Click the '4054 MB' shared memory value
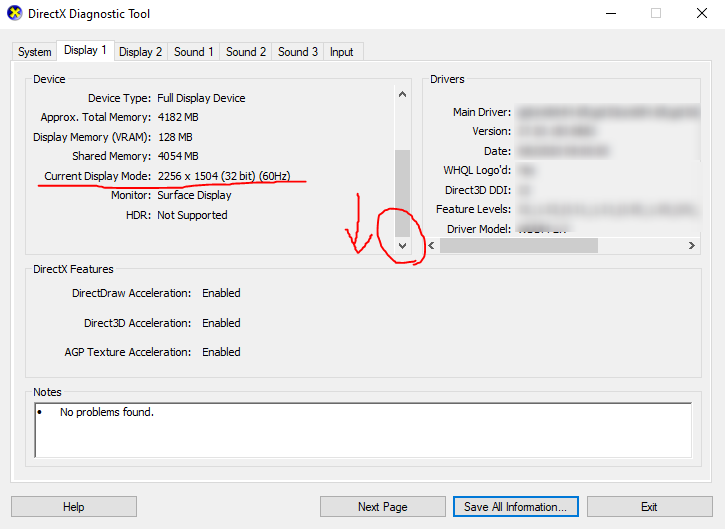This screenshot has width=725, height=529. 178,156
